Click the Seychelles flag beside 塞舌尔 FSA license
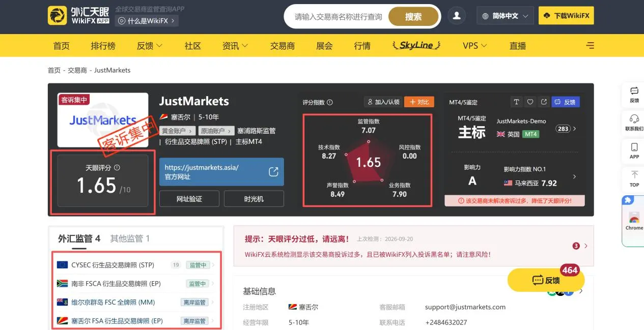The height and width of the screenshot is (330, 644). click(x=63, y=321)
